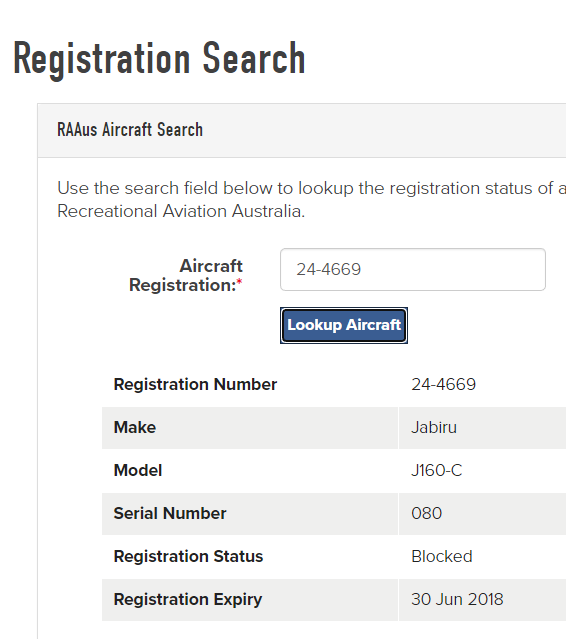Viewport: 566px width, 639px height.
Task: Click the Registration Status row label
Action: pos(188,556)
